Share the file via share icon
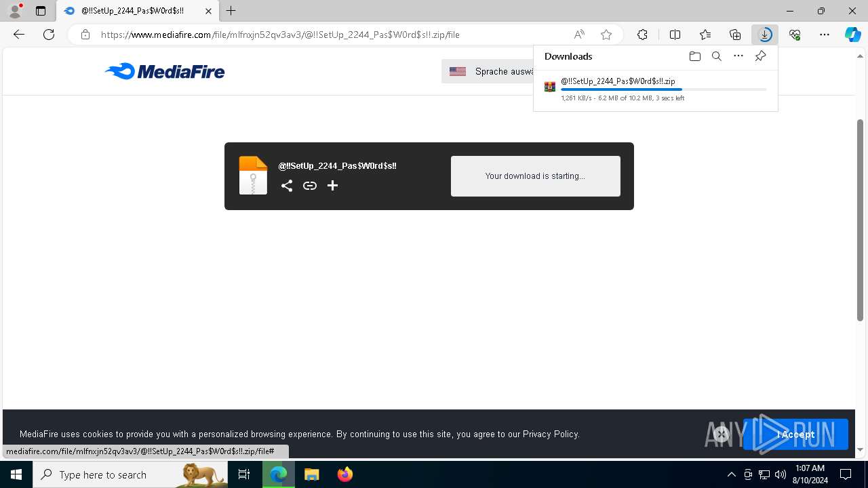Viewport: 868px width, 488px height. click(287, 186)
